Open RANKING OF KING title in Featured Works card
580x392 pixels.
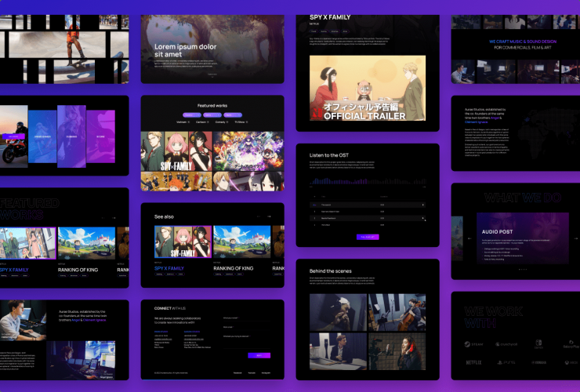(x=78, y=270)
